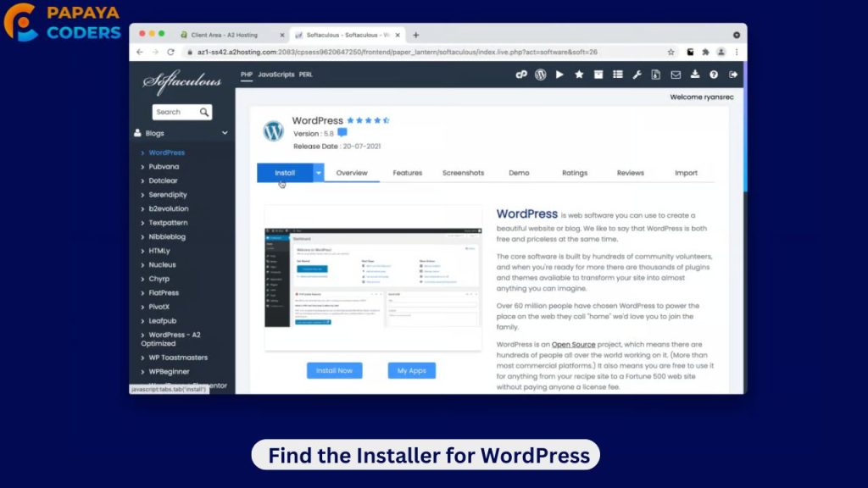
Task: Switch to the Features tab
Action: pyautogui.click(x=408, y=173)
